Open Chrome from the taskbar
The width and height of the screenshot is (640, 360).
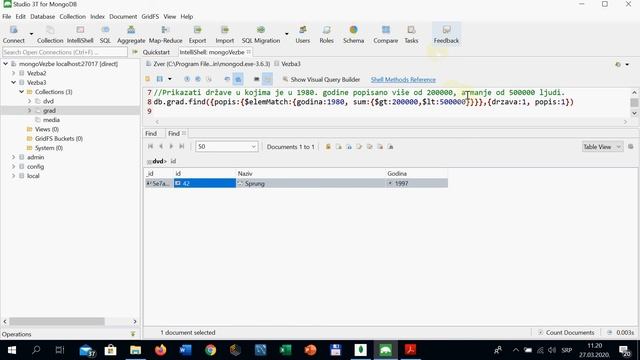pos(210,350)
